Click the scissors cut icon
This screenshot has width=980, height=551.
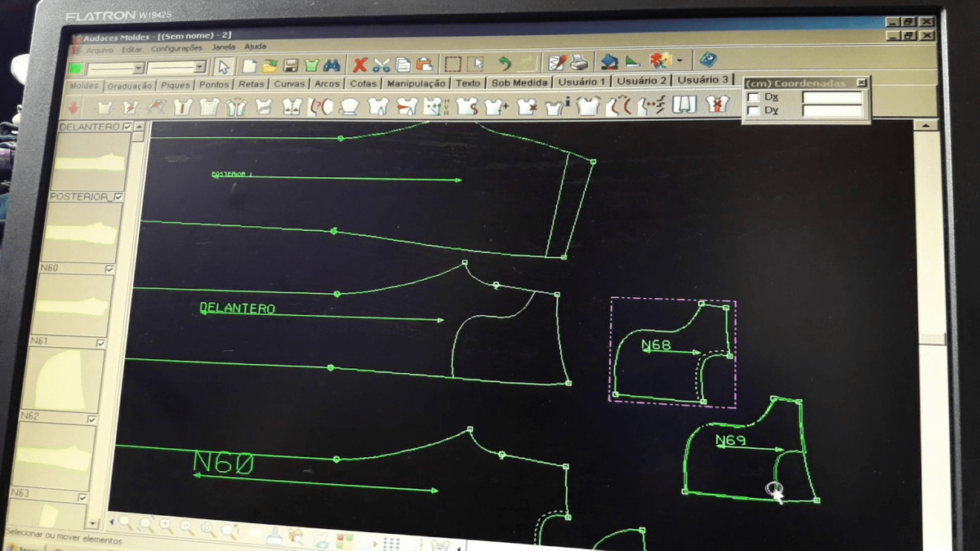[x=381, y=64]
